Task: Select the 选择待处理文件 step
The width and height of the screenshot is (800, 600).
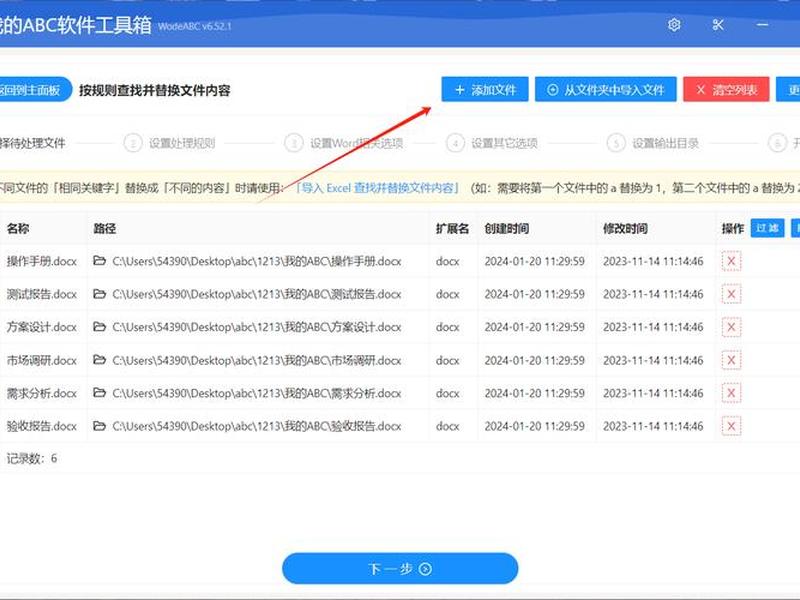Action: (x=33, y=143)
